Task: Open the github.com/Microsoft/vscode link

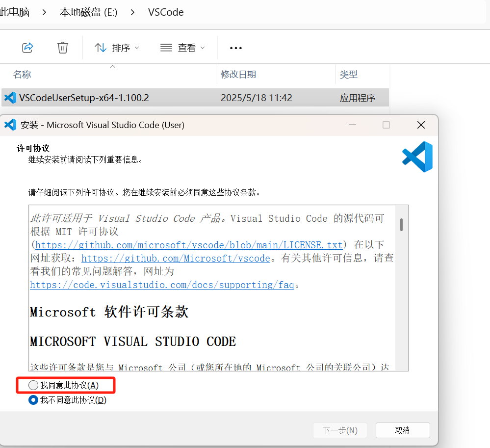Action: coord(176,258)
